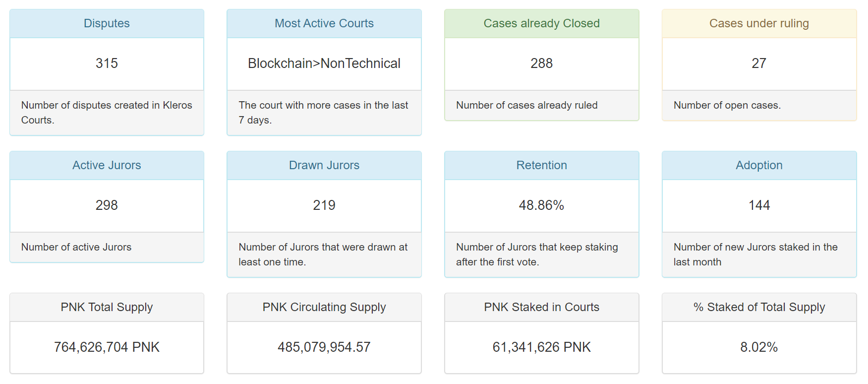The height and width of the screenshot is (384, 868).
Task: Click the Cases already Closed green header
Action: point(542,23)
